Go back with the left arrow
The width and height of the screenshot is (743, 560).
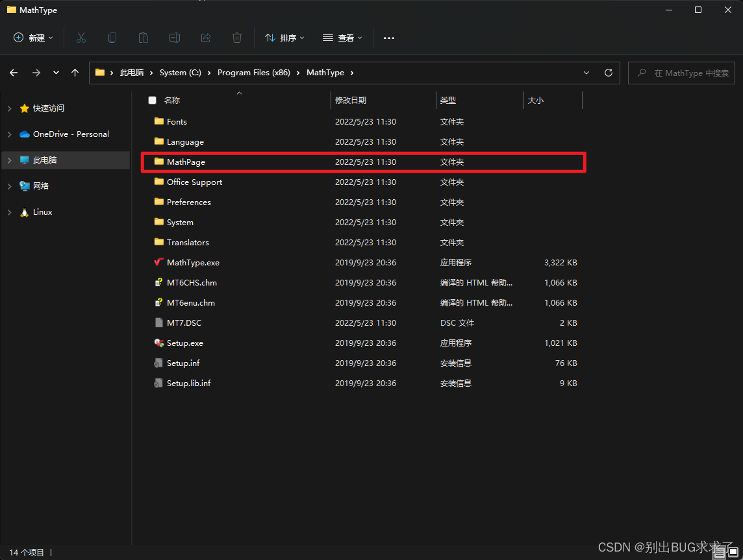pyautogui.click(x=14, y=73)
